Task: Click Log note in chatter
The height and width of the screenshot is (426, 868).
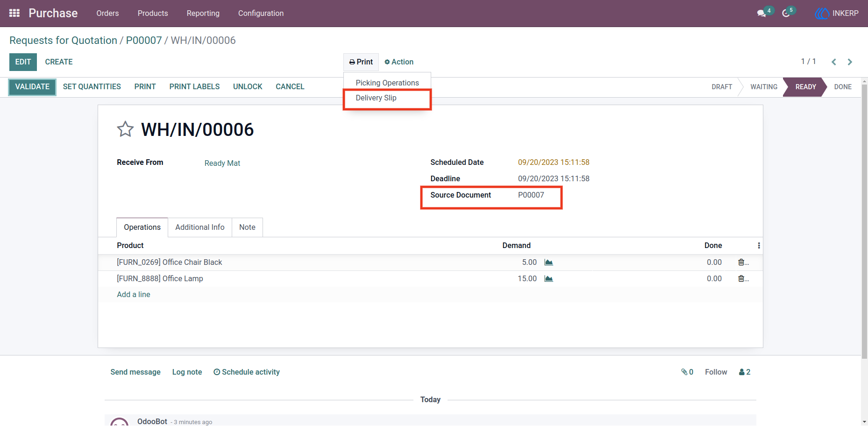Action: tap(187, 372)
